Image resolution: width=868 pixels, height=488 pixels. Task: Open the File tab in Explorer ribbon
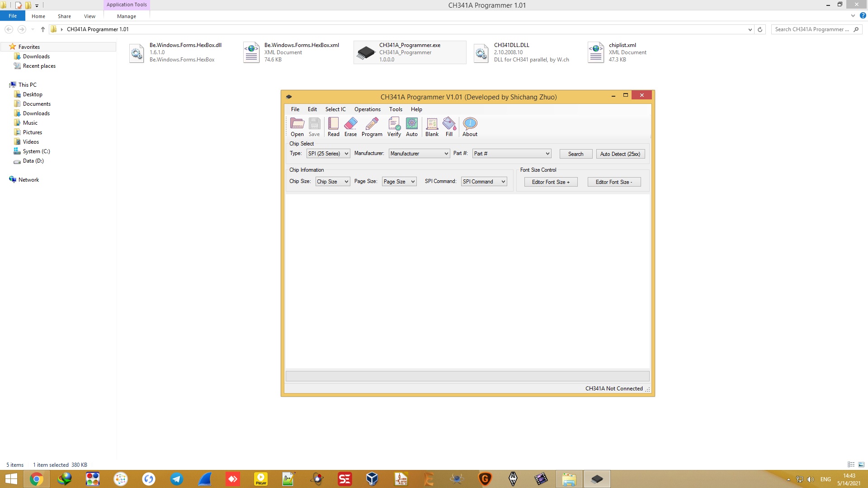13,16
